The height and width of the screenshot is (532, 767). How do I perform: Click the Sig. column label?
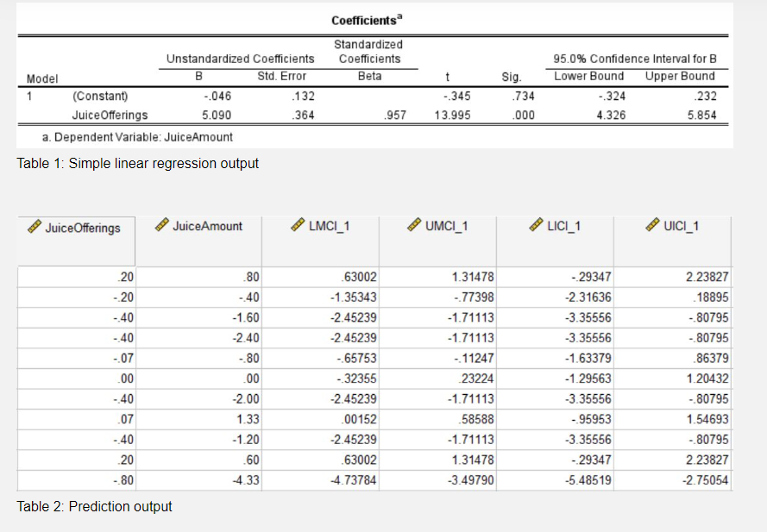[512, 77]
